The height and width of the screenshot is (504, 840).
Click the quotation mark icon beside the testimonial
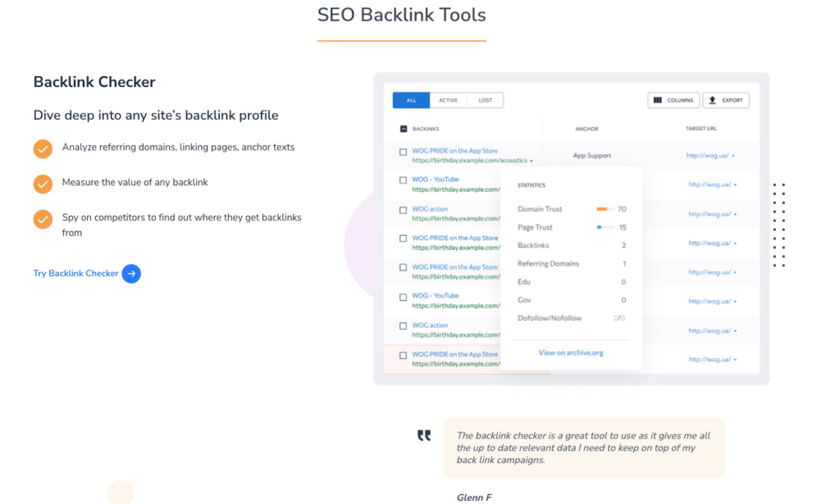pyautogui.click(x=424, y=436)
